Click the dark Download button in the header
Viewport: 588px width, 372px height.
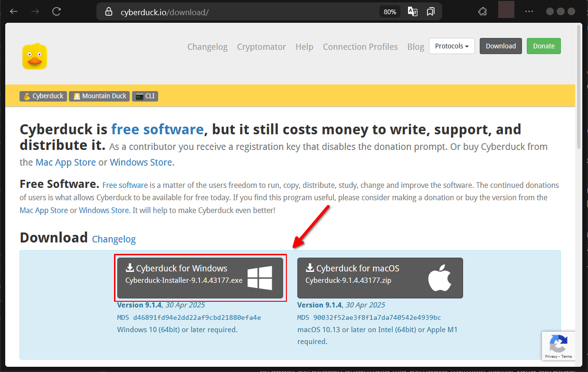pyautogui.click(x=501, y=46)
